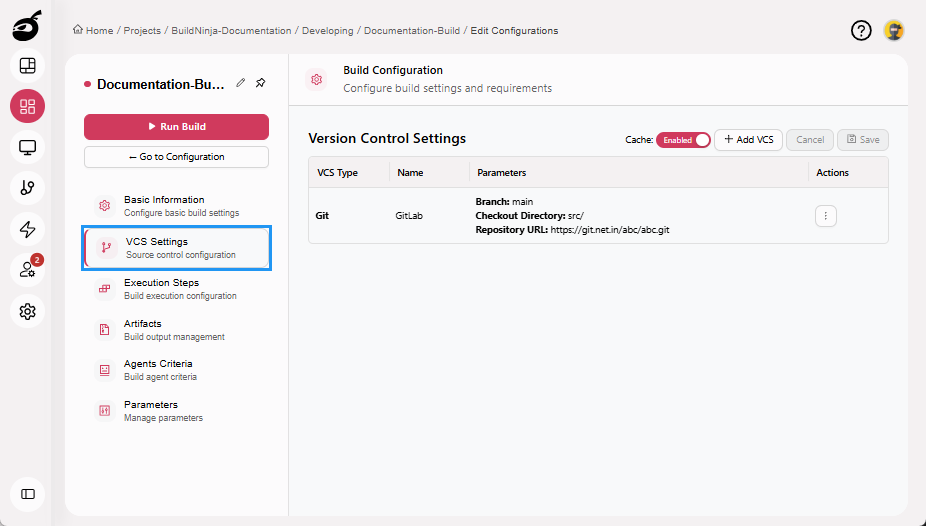Click the Build Configuration gear icon

[x=317, y=79]
